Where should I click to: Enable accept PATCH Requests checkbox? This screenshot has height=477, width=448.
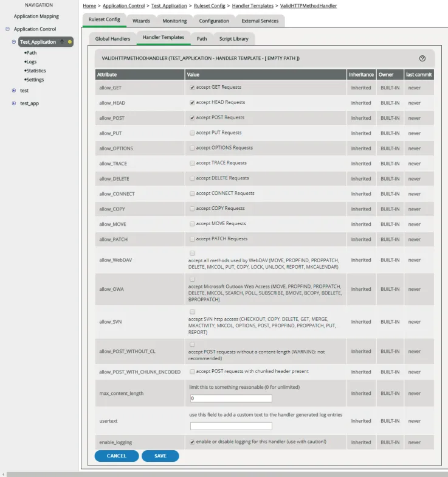(x=192, y=239)
